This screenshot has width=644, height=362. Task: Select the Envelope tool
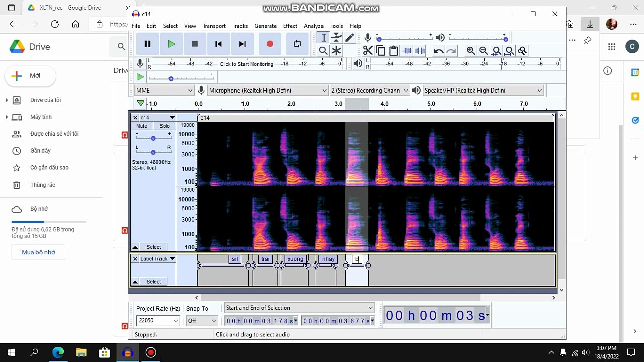pos(336,38)
